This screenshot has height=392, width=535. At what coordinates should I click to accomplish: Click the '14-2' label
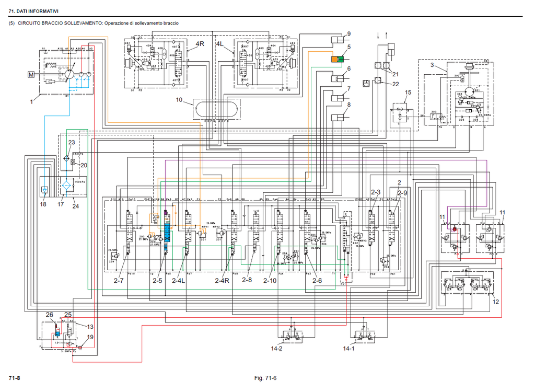(276, 349)
